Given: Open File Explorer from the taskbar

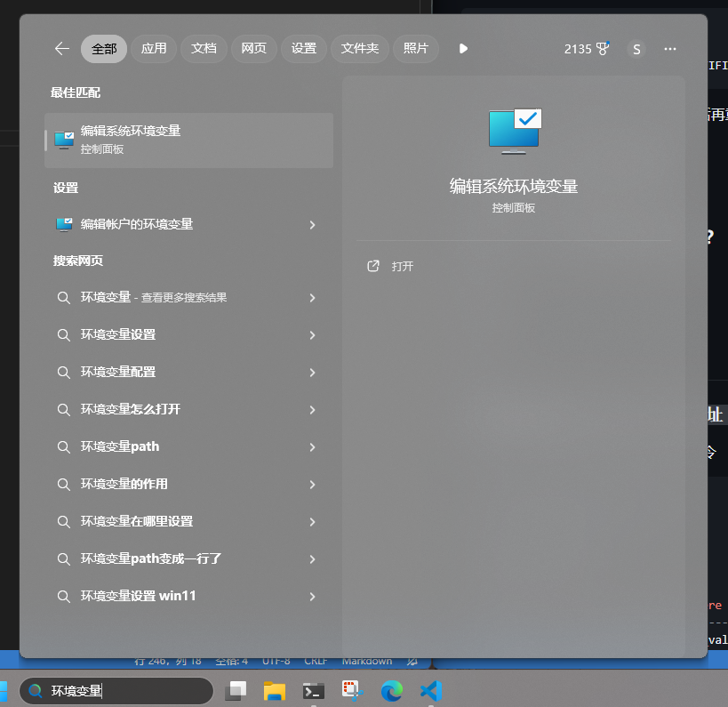Looking at the screenshot, I should 274,690.
